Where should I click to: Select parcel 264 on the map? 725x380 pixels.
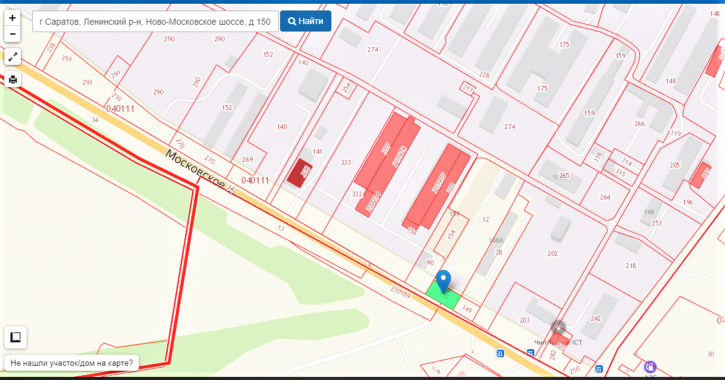(605, 197)
